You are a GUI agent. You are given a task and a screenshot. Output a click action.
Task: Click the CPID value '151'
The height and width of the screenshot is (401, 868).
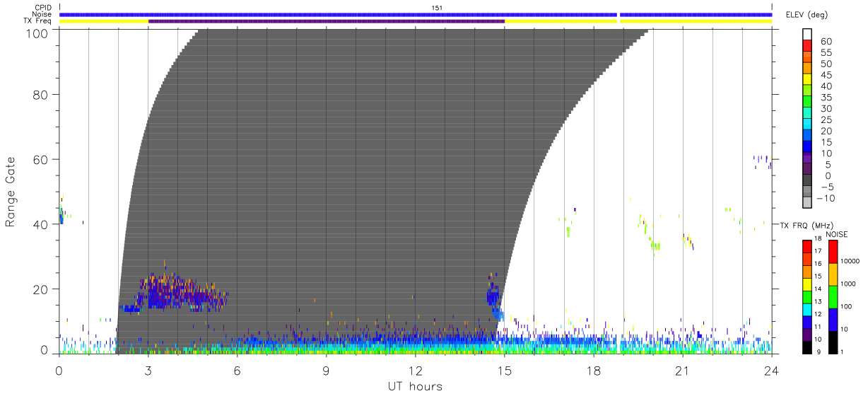point(436,8)
